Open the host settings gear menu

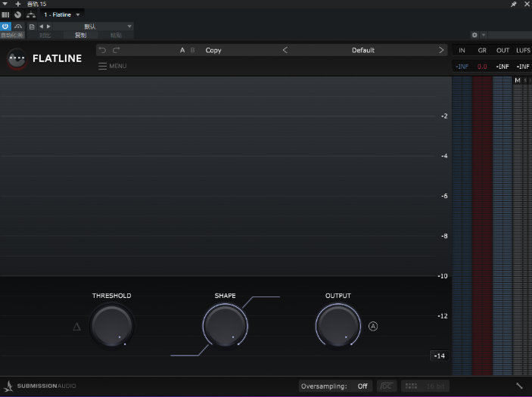pos(474,35)
